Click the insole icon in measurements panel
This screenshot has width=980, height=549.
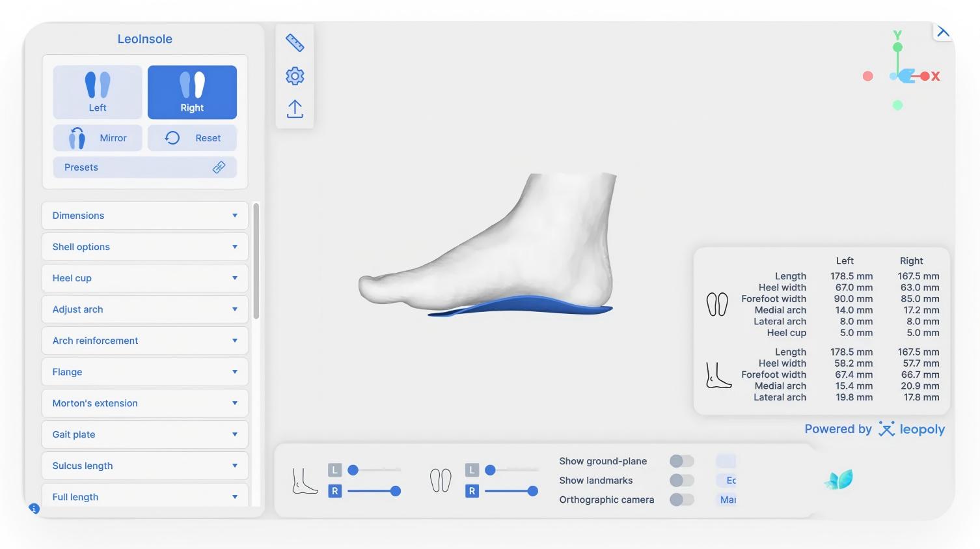coord(717,304)
